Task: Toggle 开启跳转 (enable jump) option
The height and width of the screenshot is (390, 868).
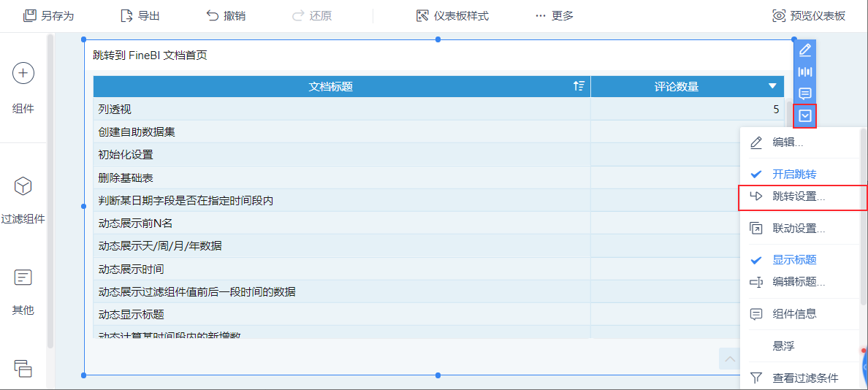Action: (801, 175)
